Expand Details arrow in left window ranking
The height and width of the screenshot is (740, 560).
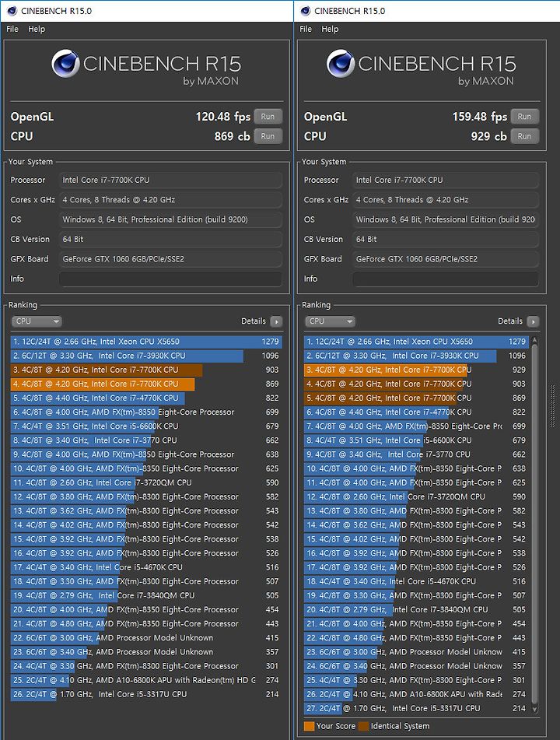(276, 321)
